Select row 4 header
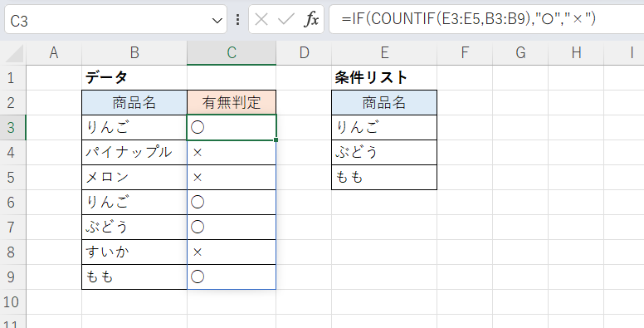This screenshot has width=644, height=328. pos(12,153)
